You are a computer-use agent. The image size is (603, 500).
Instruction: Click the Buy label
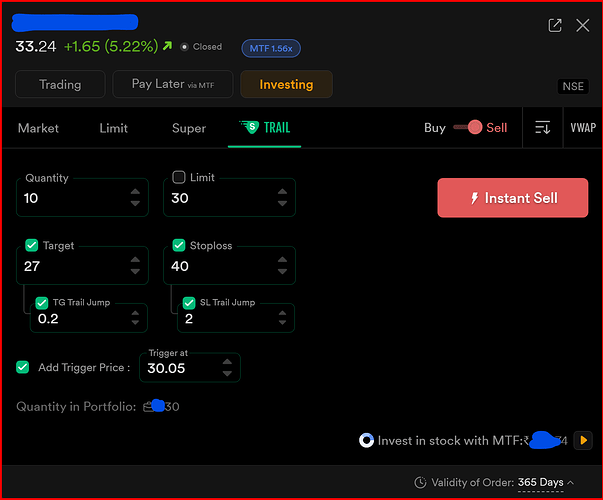pos(435,128)
